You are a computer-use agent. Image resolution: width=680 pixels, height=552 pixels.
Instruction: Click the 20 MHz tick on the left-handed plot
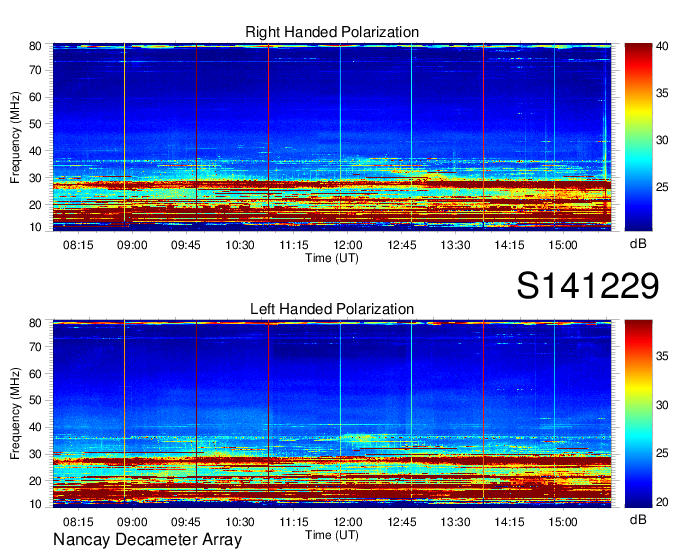click(35, 481)
